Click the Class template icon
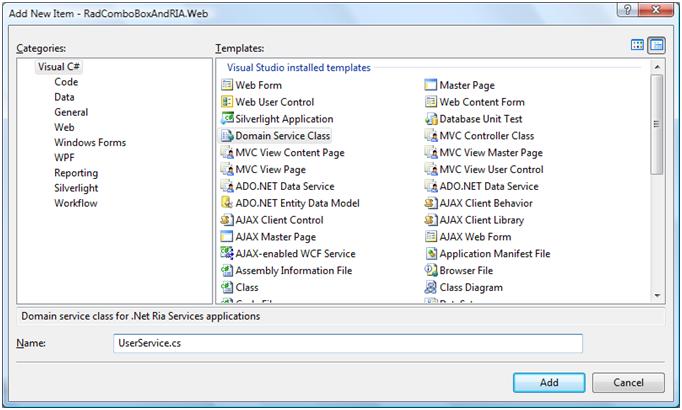Viewport: 682px width, 410px height. pos(227,287)
